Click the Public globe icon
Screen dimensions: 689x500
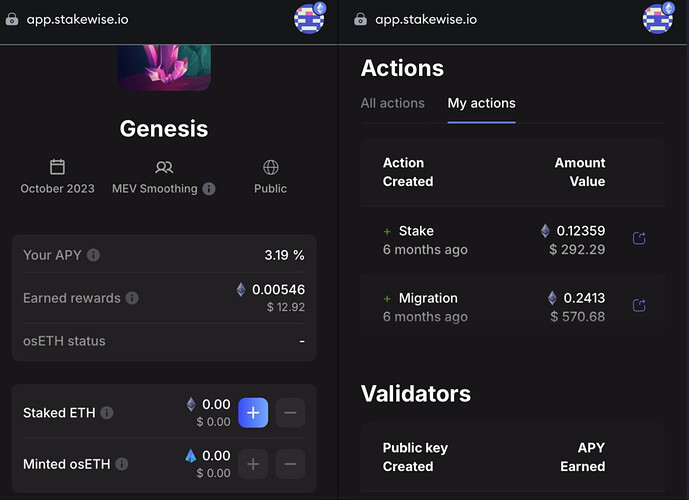point(271,167)
